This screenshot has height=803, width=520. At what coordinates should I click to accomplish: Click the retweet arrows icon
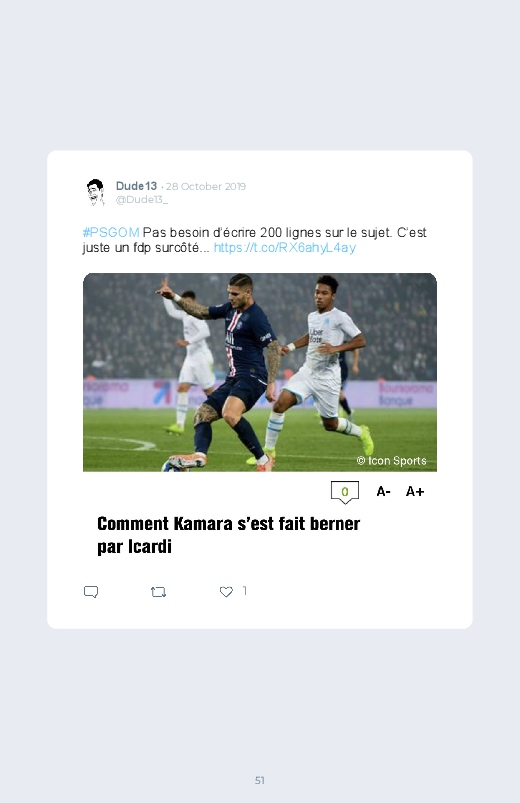(x=158, y=592)
